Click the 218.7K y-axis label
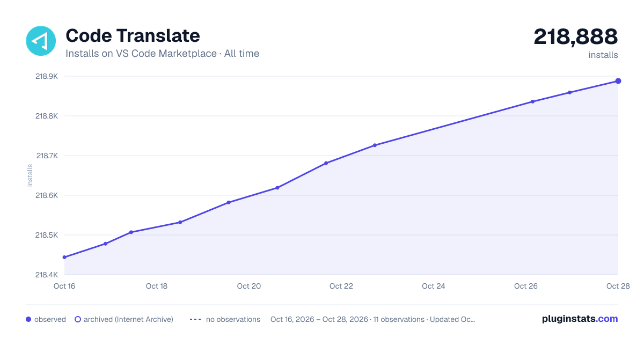 (x=46, y=156)
